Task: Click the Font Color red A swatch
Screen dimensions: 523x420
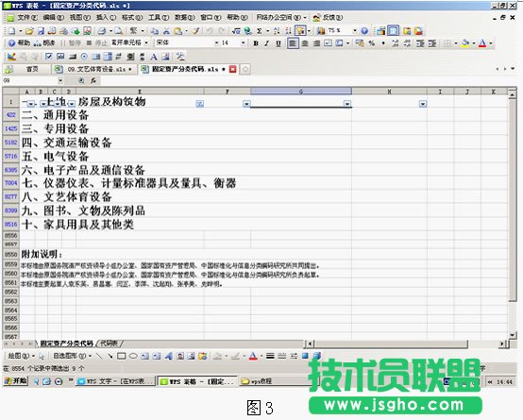Action: point(482,43)
